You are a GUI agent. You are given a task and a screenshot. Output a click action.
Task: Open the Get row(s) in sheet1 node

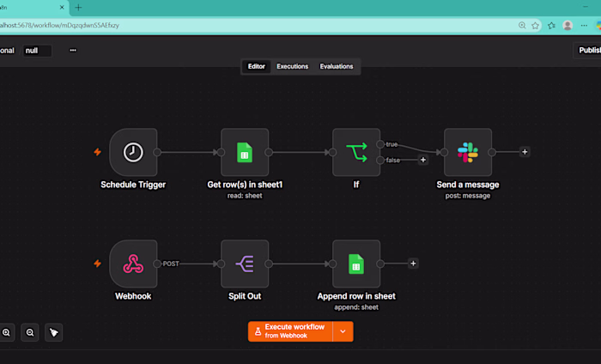[245, 152]
